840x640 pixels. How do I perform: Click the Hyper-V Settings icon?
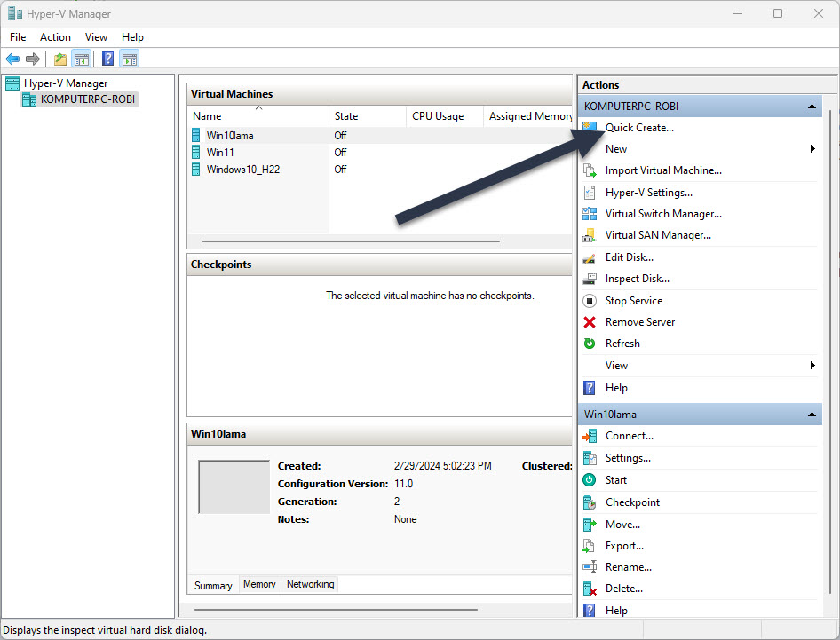590,192
